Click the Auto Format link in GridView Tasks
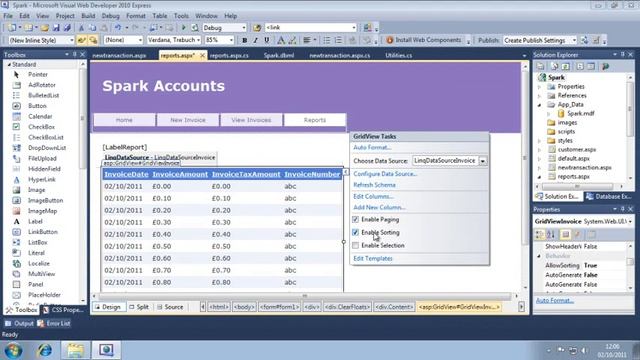 point(372,147)
